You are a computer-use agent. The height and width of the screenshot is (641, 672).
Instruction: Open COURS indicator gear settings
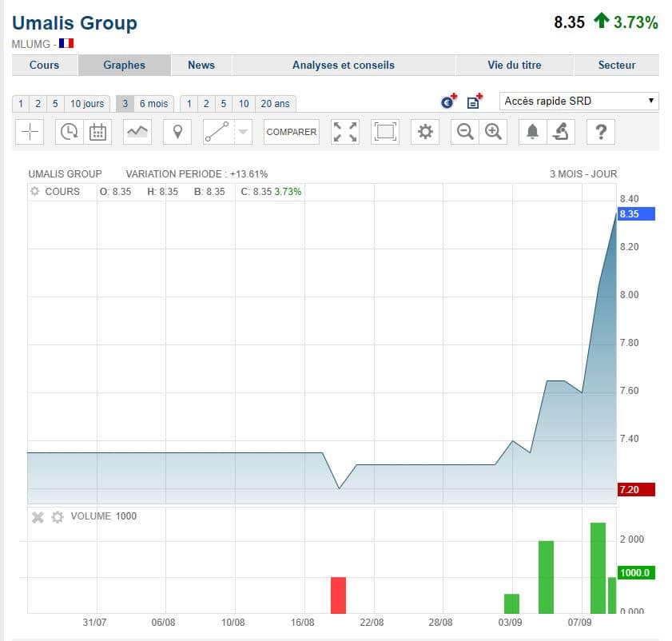point(34,191)
